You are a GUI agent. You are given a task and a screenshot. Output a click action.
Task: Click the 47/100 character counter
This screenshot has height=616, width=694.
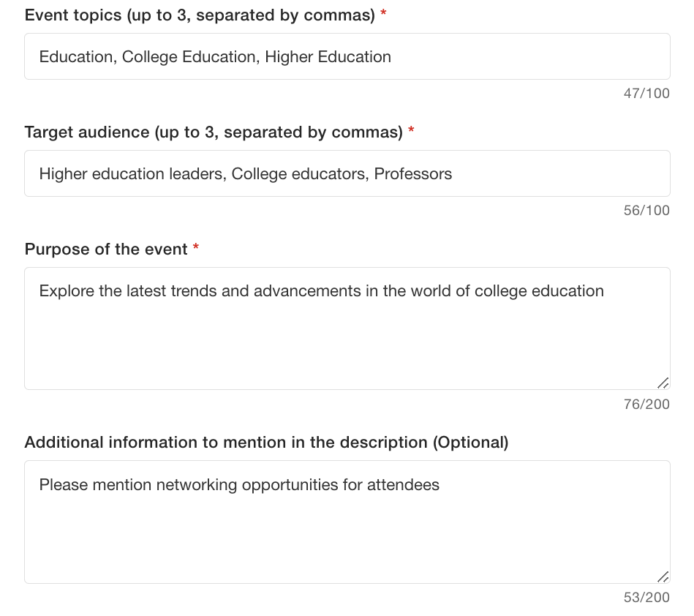point(646,93)
